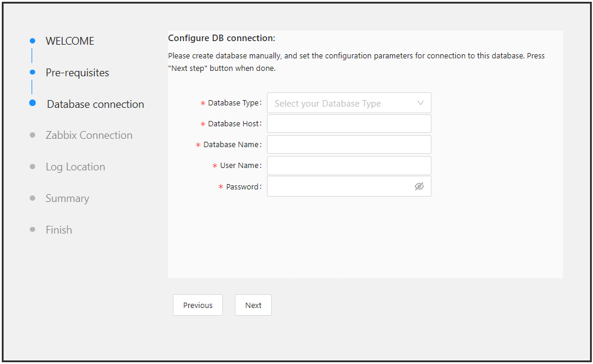Click the gray dot beside Zabbix Connection
593x364 pixels.
tap(33, 135)
